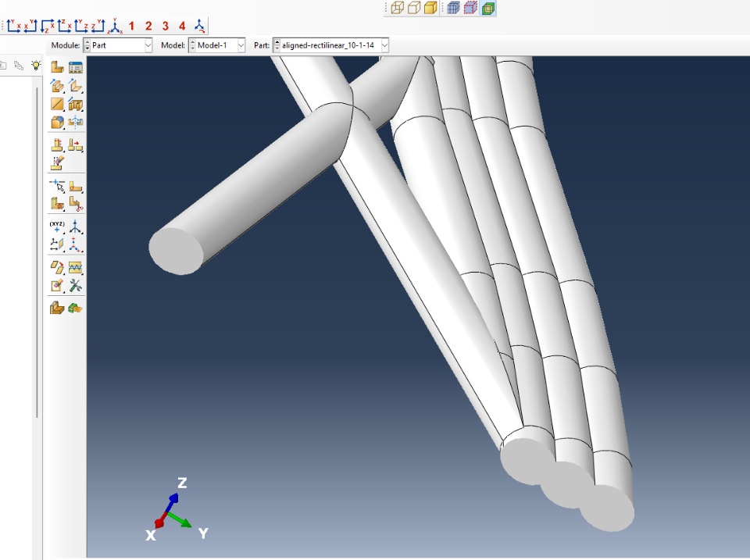Apply left view icon with Z then Y axes
The height and width of the screenshot is (560, 750).
pyautogui.click(x=98, y=26)
